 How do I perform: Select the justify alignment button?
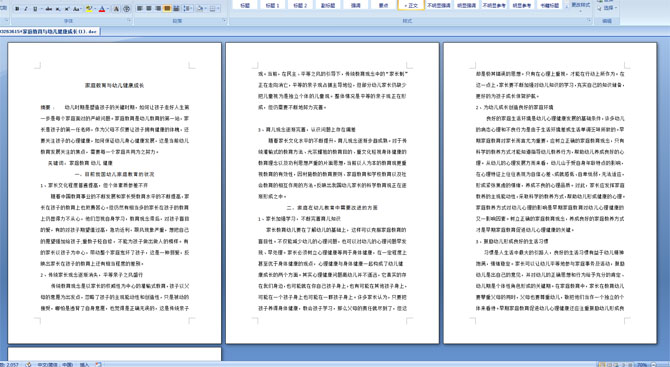tap(167, 9)
